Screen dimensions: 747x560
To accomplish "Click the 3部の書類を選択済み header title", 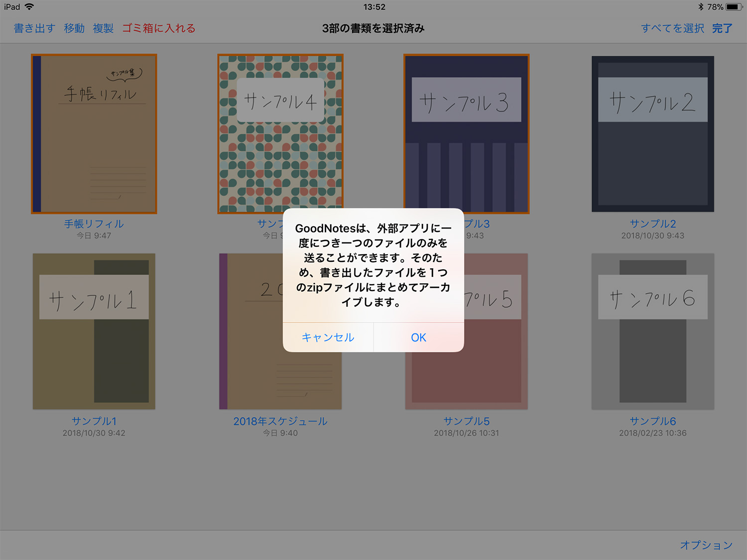I will pyautogui.click(x=373, y=28).
